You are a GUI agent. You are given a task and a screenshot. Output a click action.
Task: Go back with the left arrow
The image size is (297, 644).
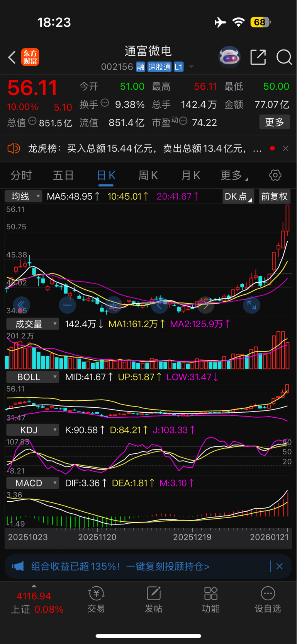tap(12, 57)
